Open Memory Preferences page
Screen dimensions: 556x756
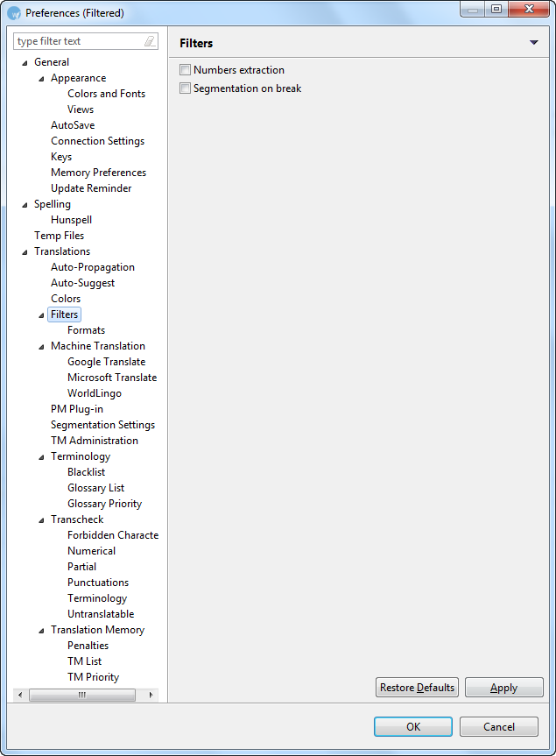(x=98, y=173)
